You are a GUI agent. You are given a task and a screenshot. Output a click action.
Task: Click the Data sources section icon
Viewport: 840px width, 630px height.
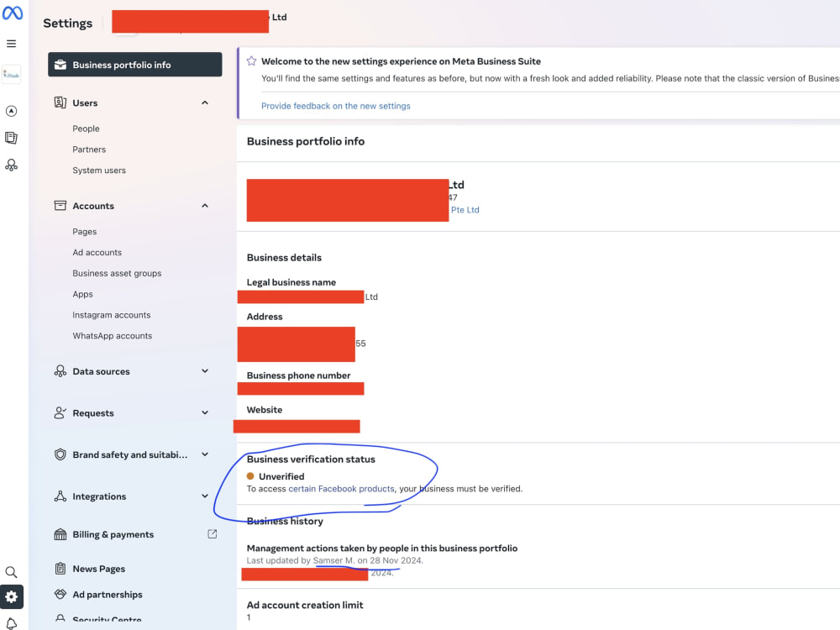[60, 370]
